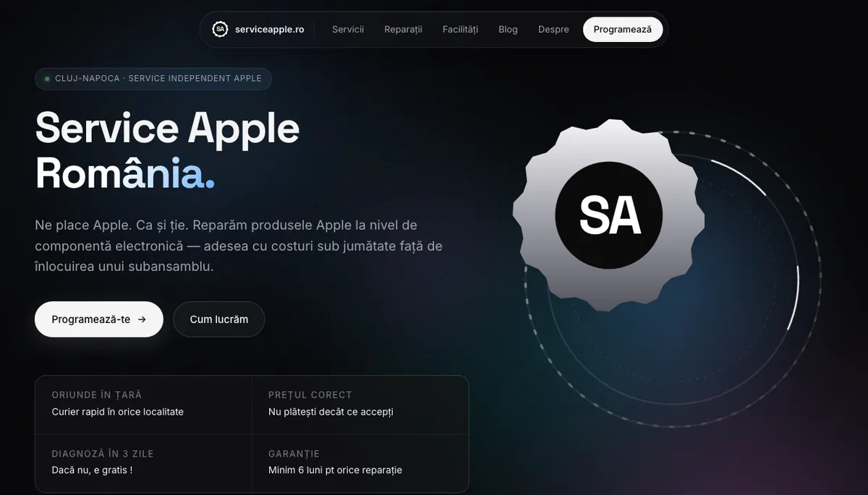Click the "ORIUNDE ÎN ȚARĂ" label
The image size is (868, 495).
tap(97, 395)
